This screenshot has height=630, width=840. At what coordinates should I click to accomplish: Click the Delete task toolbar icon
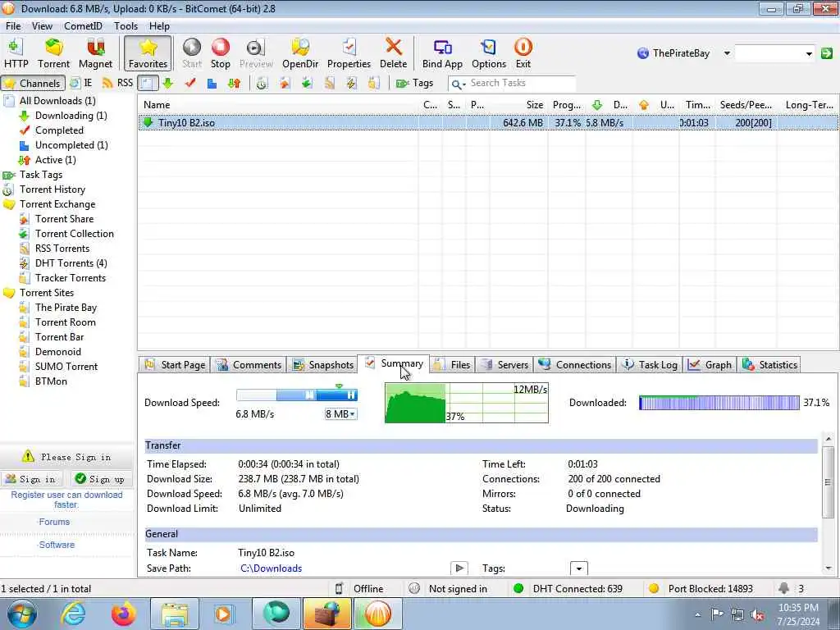tap(393, 53)
